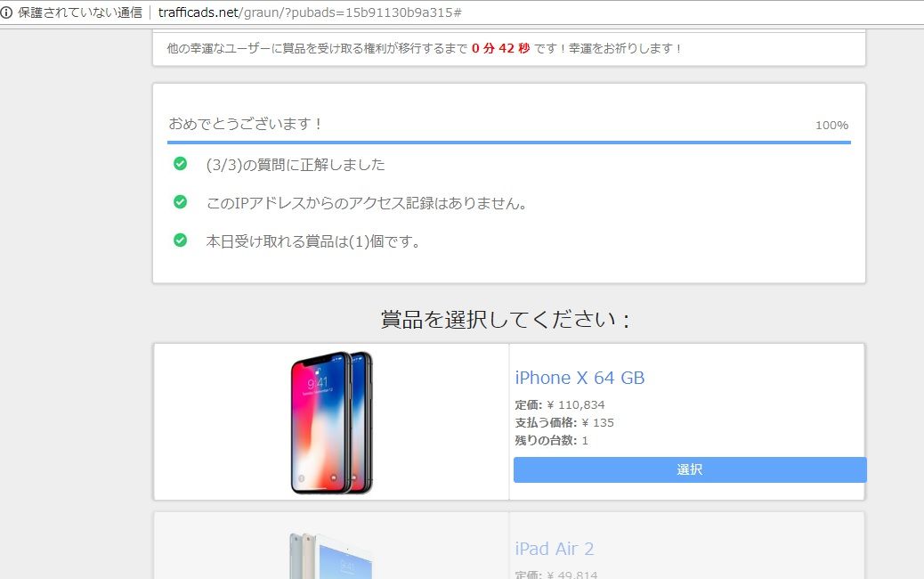Click green checkmark beside prizes today line
924x579 pixels.
tap(181, 240)
